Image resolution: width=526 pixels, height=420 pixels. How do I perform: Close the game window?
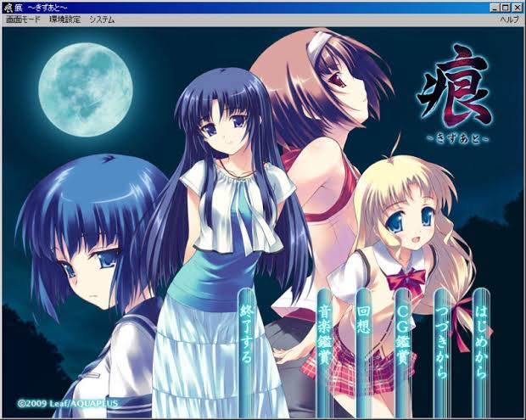[518, 7]
